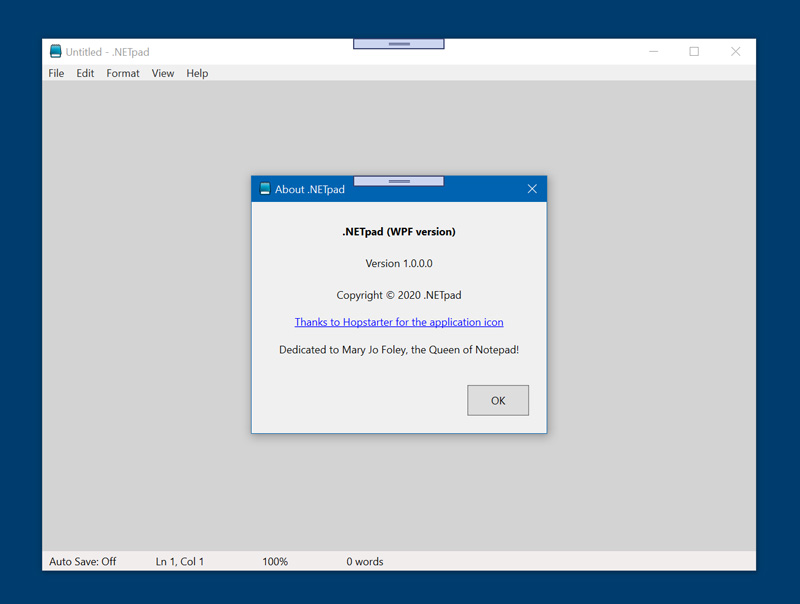Open the Edit menu
The width and height of the screenshot is (800, 604).
click(85, 73)
